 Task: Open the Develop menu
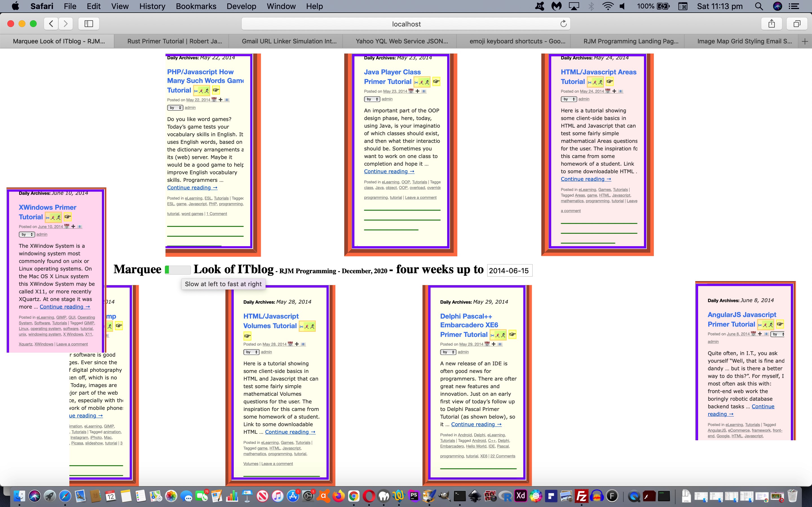tap(241, 6)
